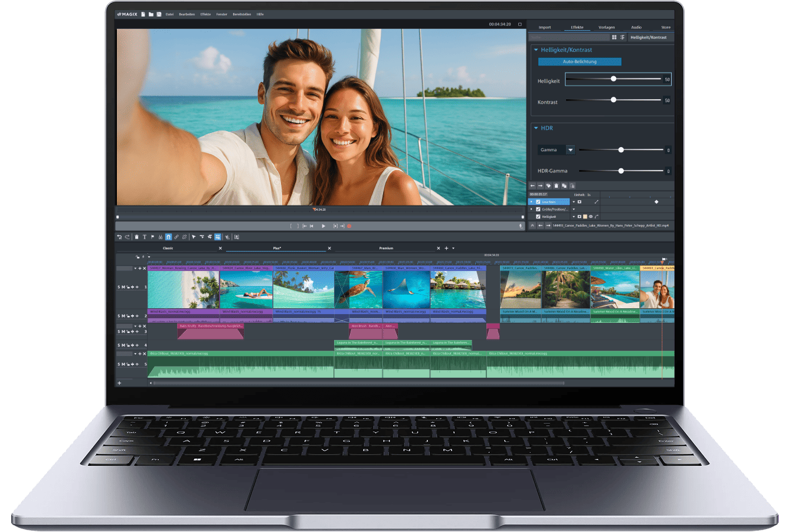Open the Bearbeiten menu

click(187, 14)
